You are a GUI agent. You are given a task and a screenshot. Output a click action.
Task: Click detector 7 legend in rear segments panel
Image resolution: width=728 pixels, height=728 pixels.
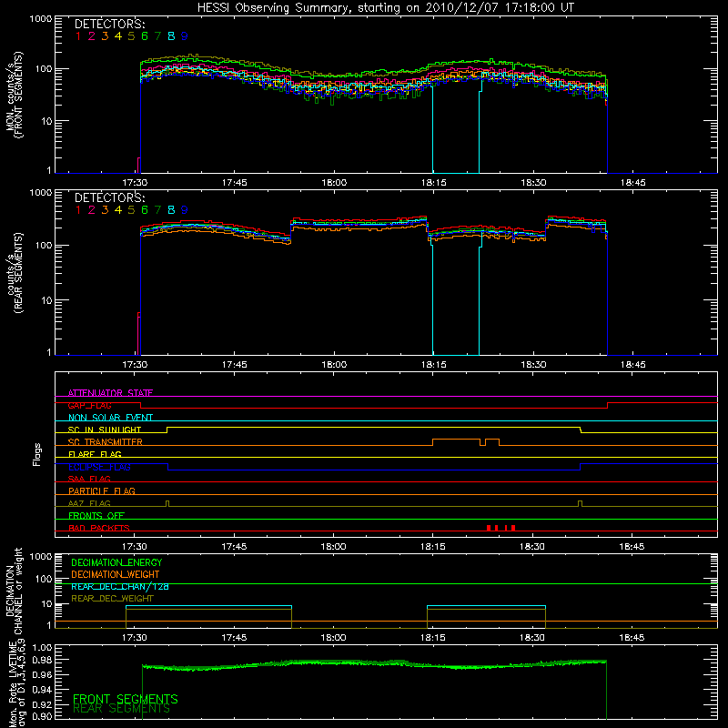pos(157,210)
